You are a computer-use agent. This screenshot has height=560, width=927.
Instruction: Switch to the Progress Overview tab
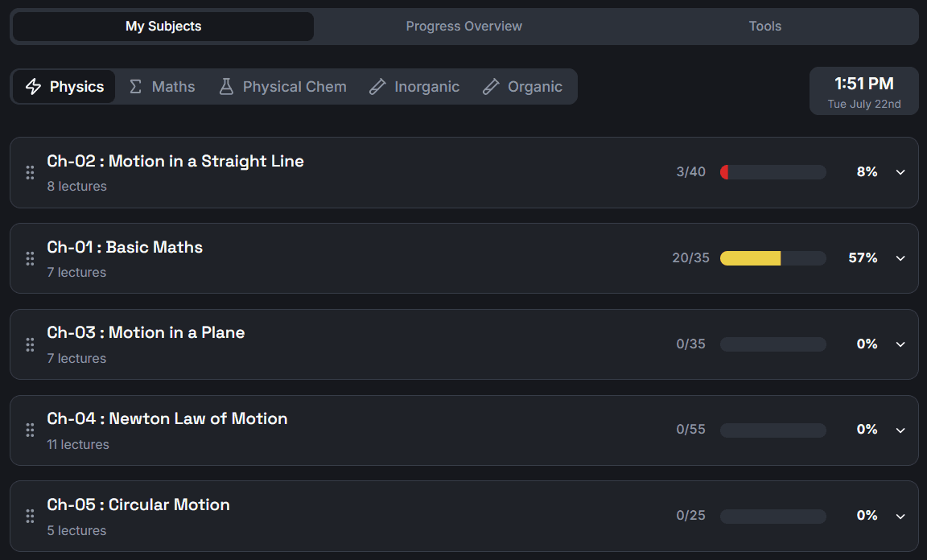coord(463,26)
